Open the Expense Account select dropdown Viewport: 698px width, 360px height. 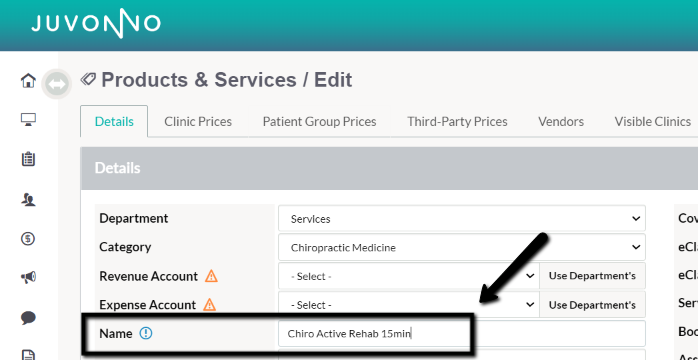(x=409, y=305)
